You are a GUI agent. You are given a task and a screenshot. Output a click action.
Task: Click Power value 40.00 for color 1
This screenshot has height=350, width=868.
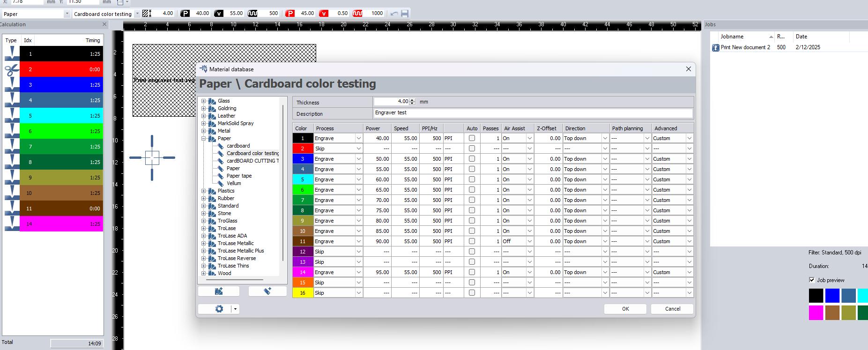377,138
